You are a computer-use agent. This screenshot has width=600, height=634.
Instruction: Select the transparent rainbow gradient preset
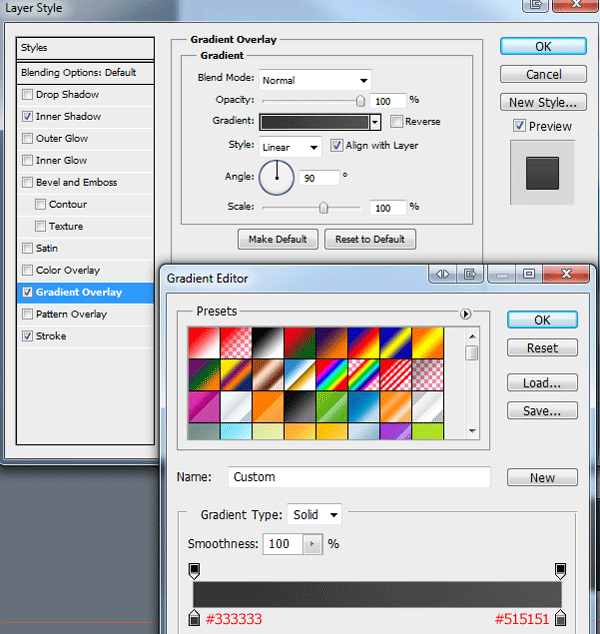pos(363,375)
